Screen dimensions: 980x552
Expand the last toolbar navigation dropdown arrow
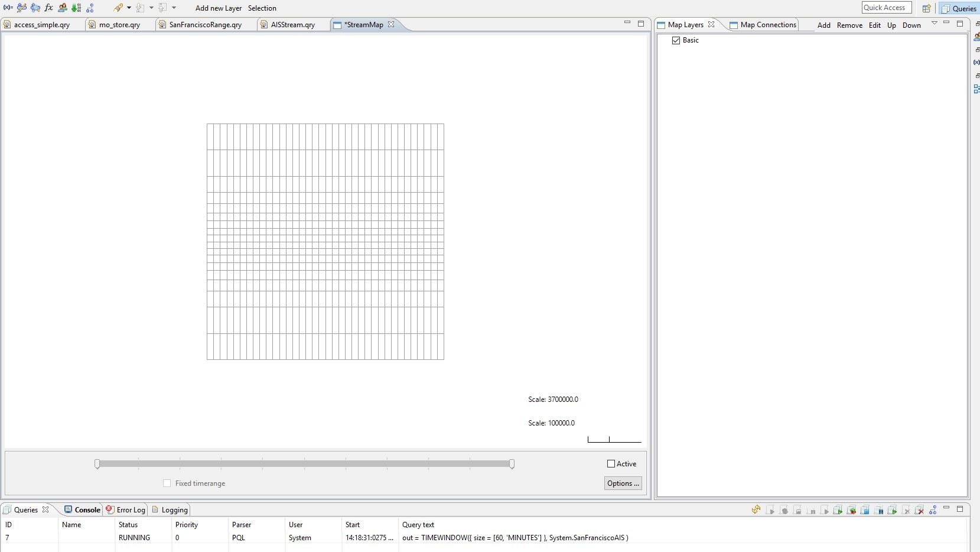tap(174, 8)
